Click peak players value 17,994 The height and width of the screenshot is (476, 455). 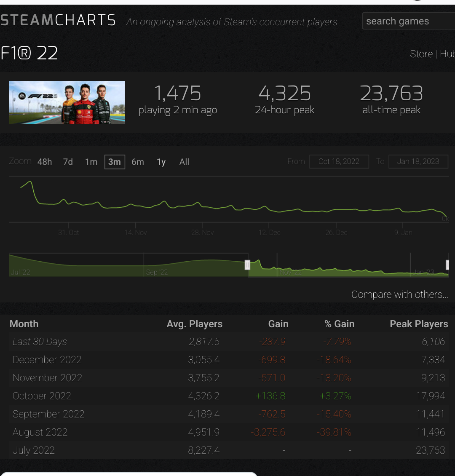[x=431, y=396]
